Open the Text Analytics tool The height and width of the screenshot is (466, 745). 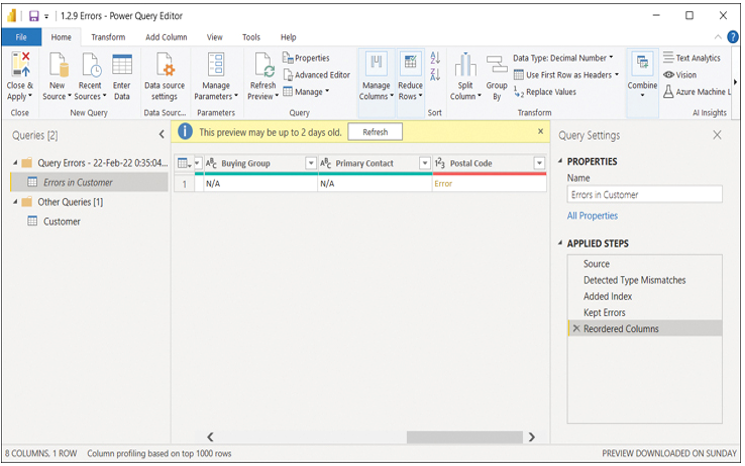[x=692, y=58]
